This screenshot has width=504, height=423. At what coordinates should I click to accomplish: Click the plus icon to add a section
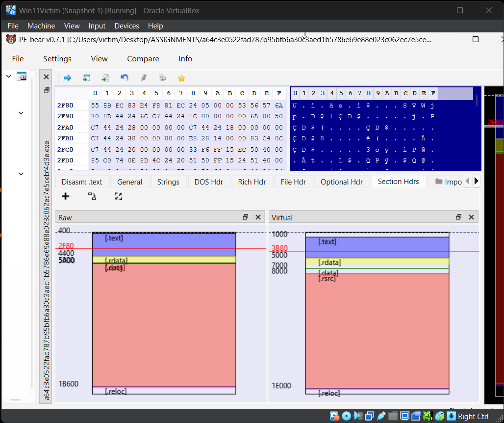(66, 196)
